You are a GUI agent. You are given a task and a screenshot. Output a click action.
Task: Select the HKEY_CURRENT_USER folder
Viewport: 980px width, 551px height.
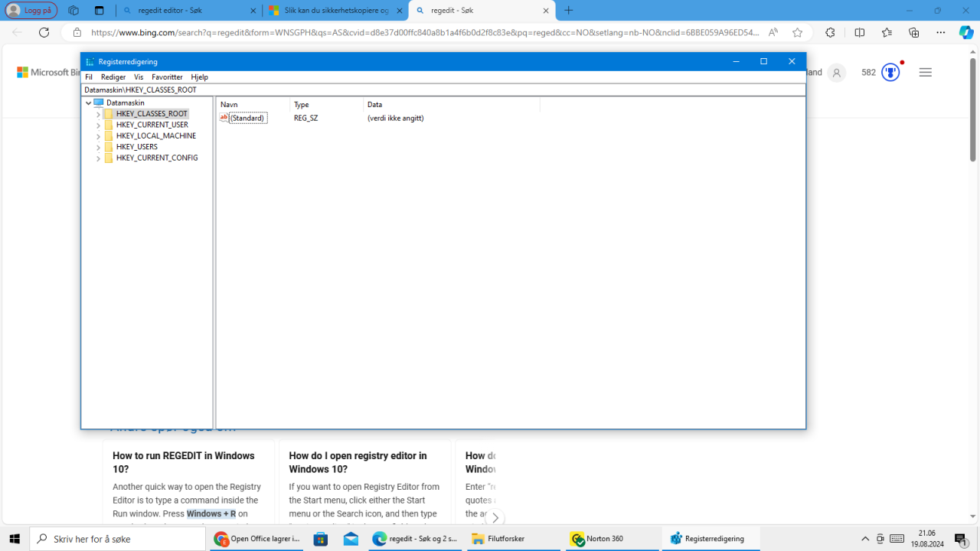(152, 125)
